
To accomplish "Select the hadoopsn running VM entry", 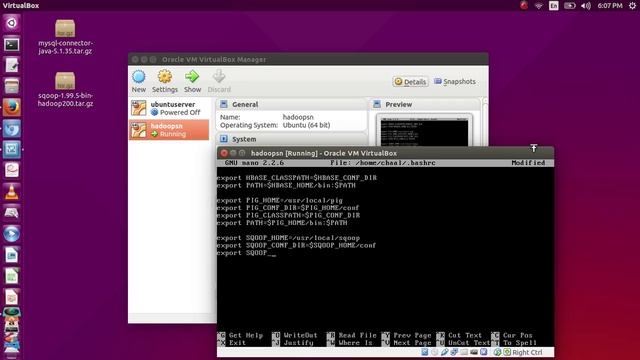I will click(169, 130).
